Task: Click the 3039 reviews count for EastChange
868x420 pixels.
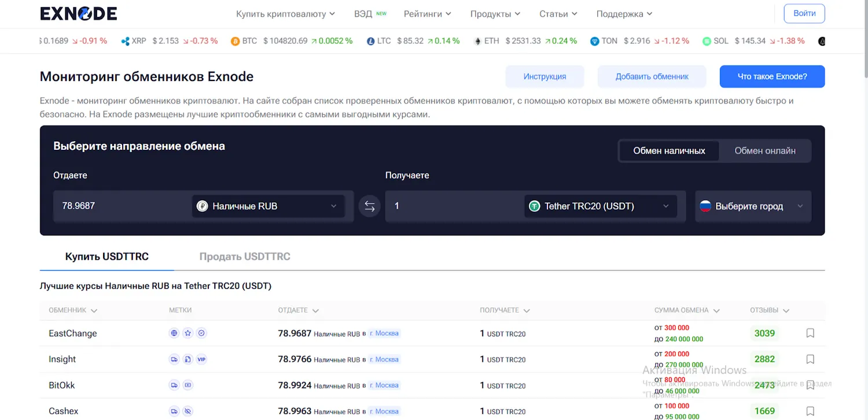Action: pyautogui.click(x=764, y=333)
